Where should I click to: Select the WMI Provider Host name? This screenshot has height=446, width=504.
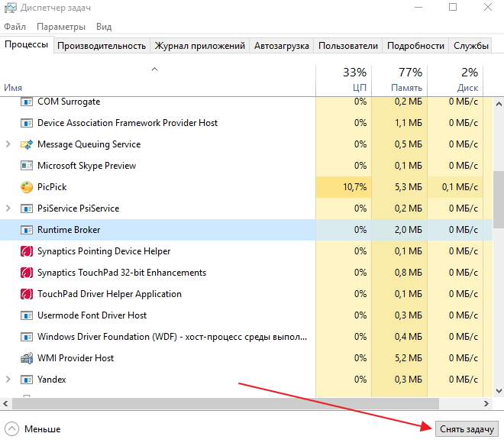click(x=76, y=358)
